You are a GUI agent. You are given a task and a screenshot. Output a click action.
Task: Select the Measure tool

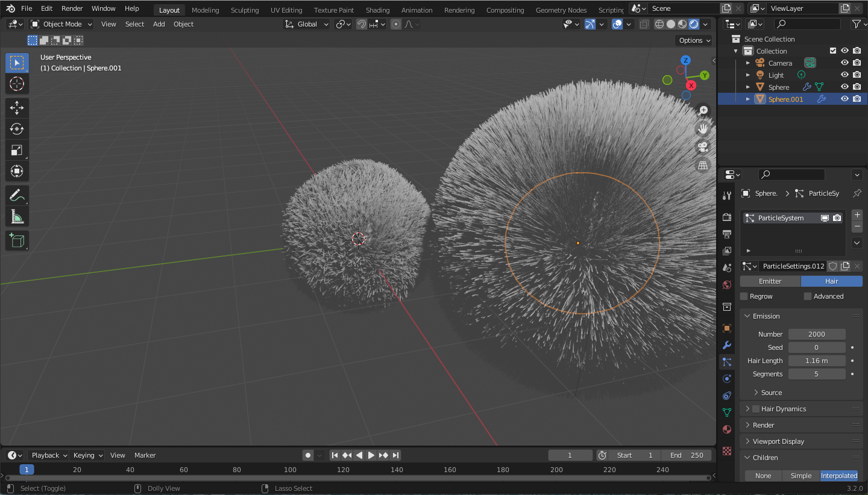(17, 216)
